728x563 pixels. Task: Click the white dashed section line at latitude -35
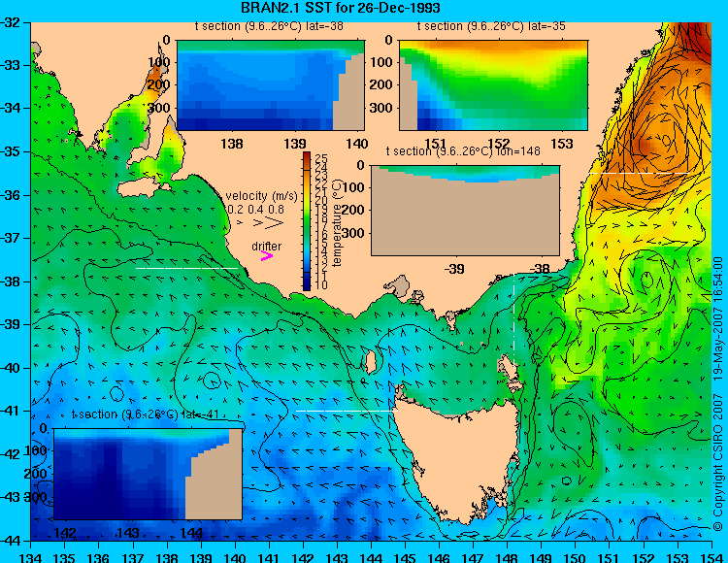click(x=640, y=173)
